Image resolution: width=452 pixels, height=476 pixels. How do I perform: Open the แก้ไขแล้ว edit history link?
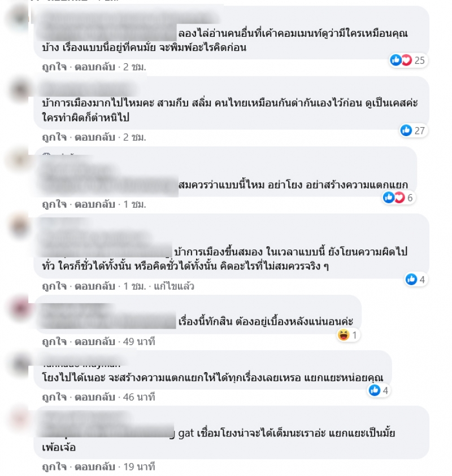[x=174, y=286]
